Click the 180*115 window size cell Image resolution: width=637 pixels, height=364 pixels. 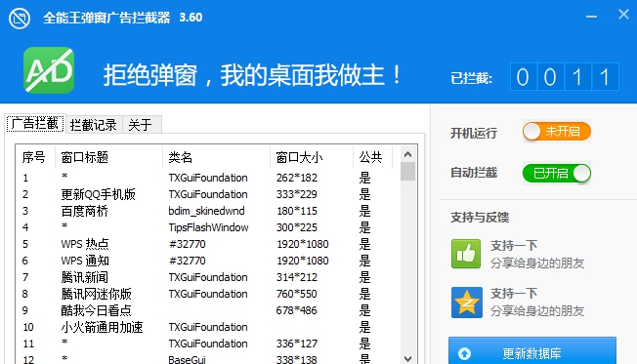point(297,211)
